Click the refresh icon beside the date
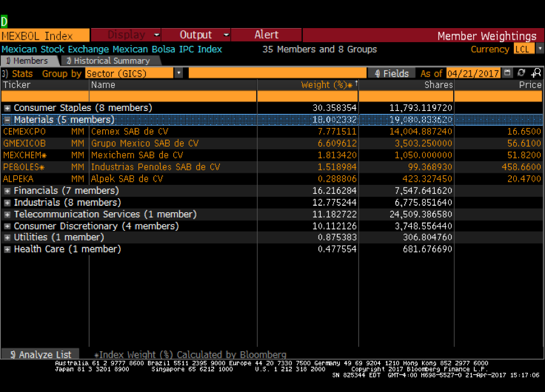Viewport: 545px width, 392px height. tap(521, 73)
